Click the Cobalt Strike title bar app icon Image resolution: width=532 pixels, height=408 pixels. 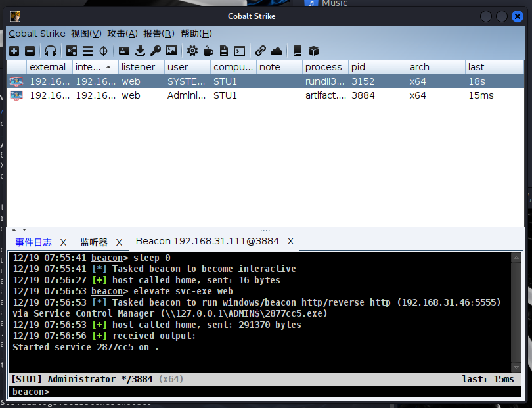click(x=15, y=16)
